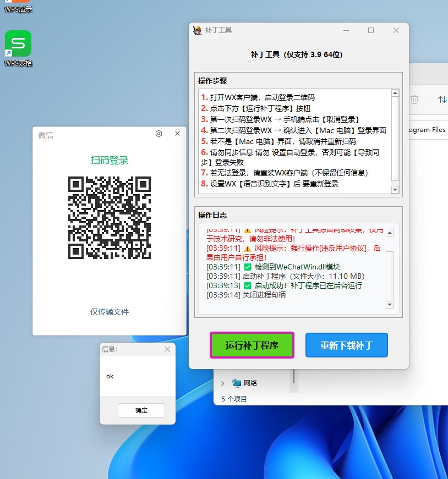Click log line 检测到WeChatWin.dll模块

pyautogui.click(x=274, y=267)
